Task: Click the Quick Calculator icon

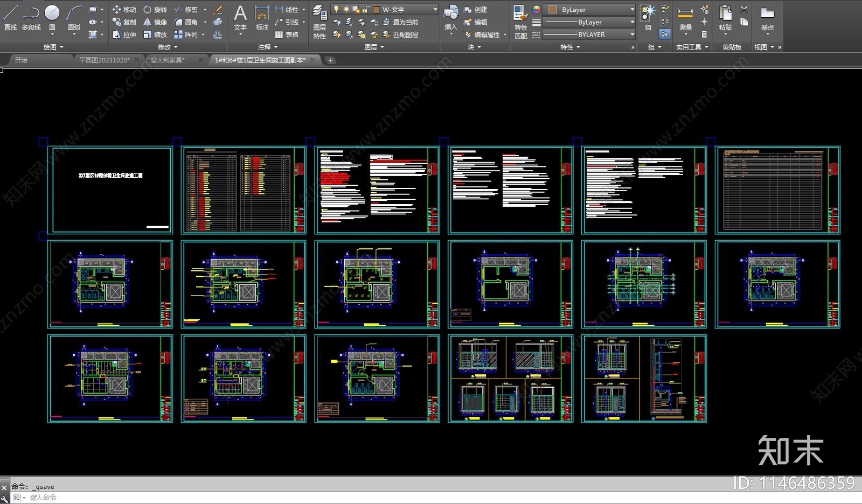Action: click(x=704, y=34)
